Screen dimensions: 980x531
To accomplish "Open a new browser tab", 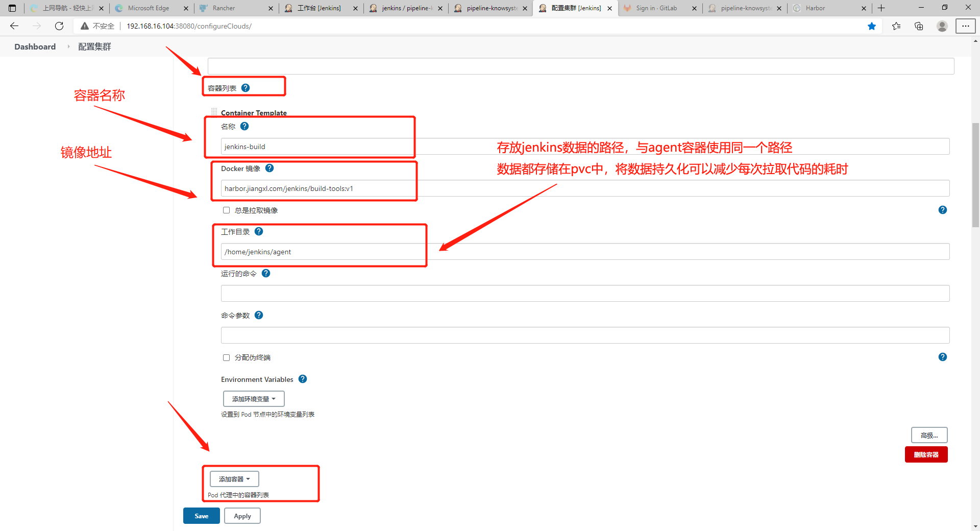I will pyautogui.click(x=881, y=8).
